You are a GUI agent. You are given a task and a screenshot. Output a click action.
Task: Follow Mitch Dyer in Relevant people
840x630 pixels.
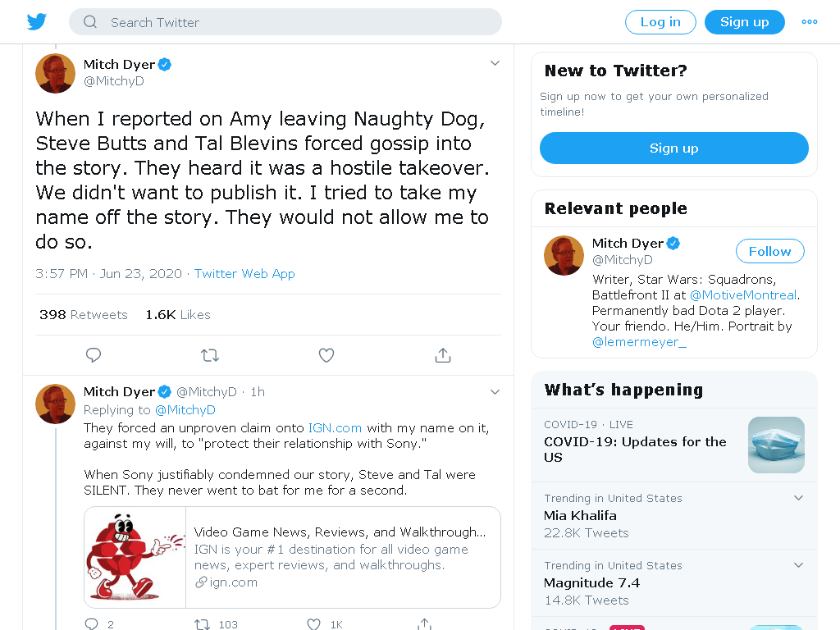coord(769,251)
